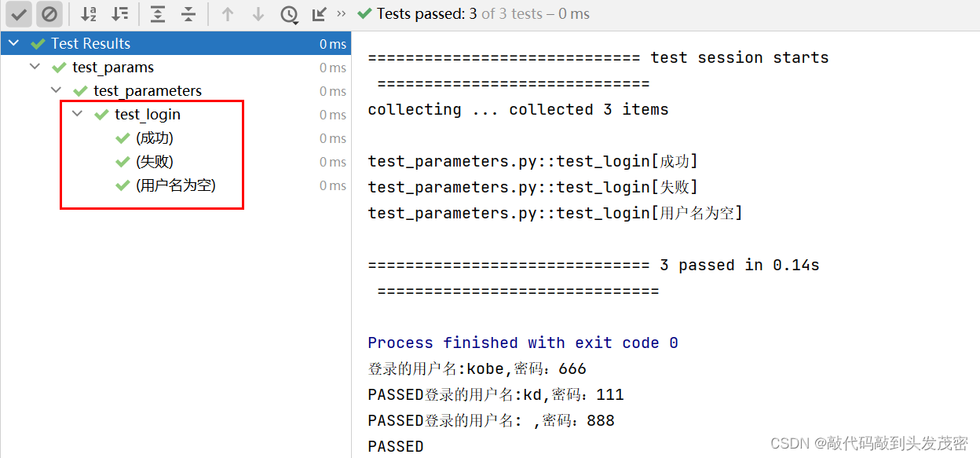The width and height of the screenshot is (980, 458).
Task: Toggle the Show Ignored tests filter
Action: (49, 14)
